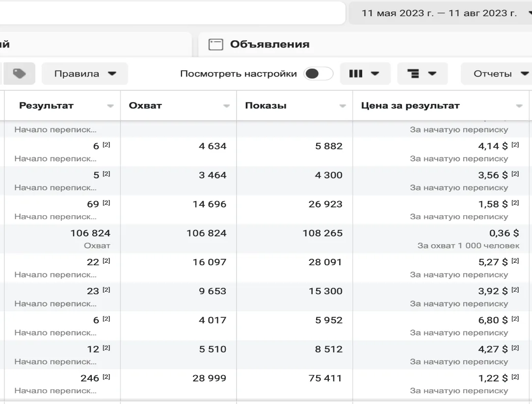
Task: Open the columns layout dropdown
Action: (365, 74)
